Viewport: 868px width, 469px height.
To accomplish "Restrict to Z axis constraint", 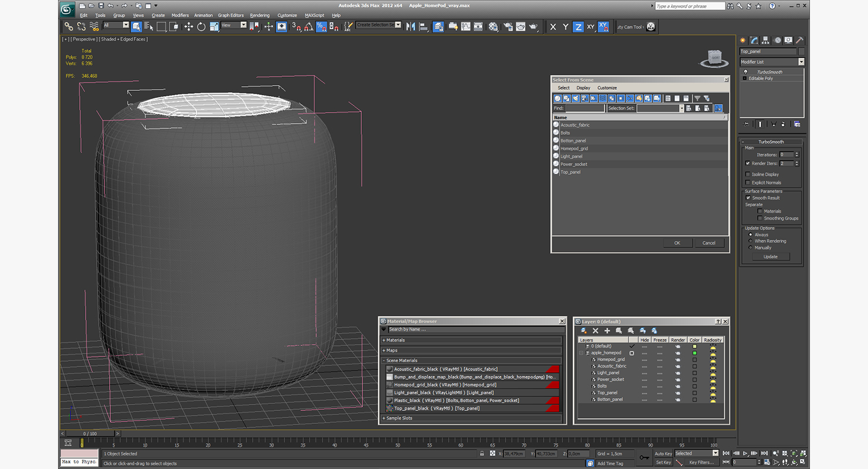I will 578,26.
